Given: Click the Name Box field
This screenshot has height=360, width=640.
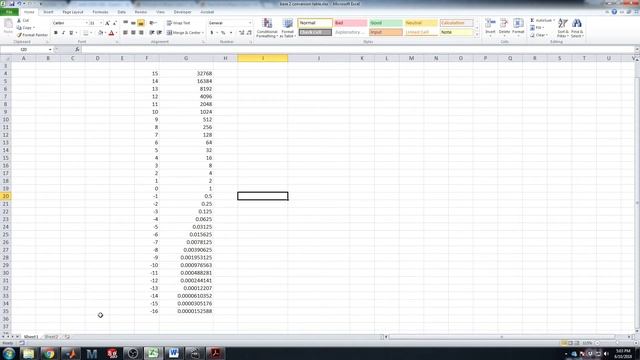Looking at the screenshot, I should (x=27, y=49).
